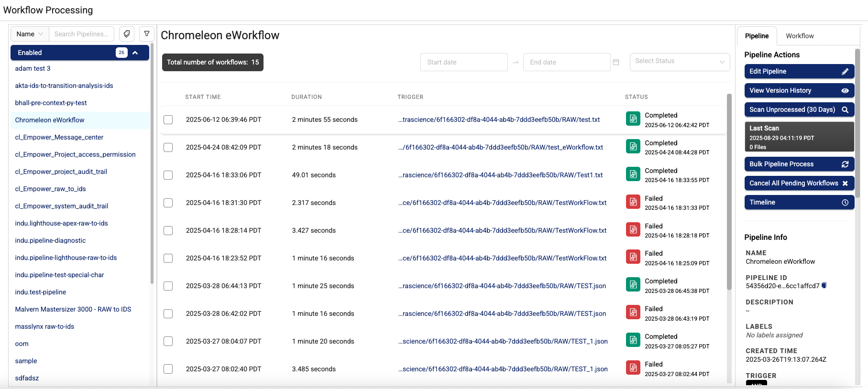This screenshot has width=868, height=389.
Task: Copy the pipeline ID with the clipboard icon
Action: click(x=824, y=286)
